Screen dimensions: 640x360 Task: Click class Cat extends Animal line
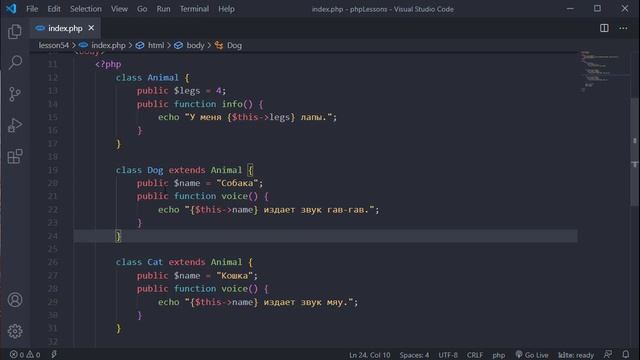184,262
